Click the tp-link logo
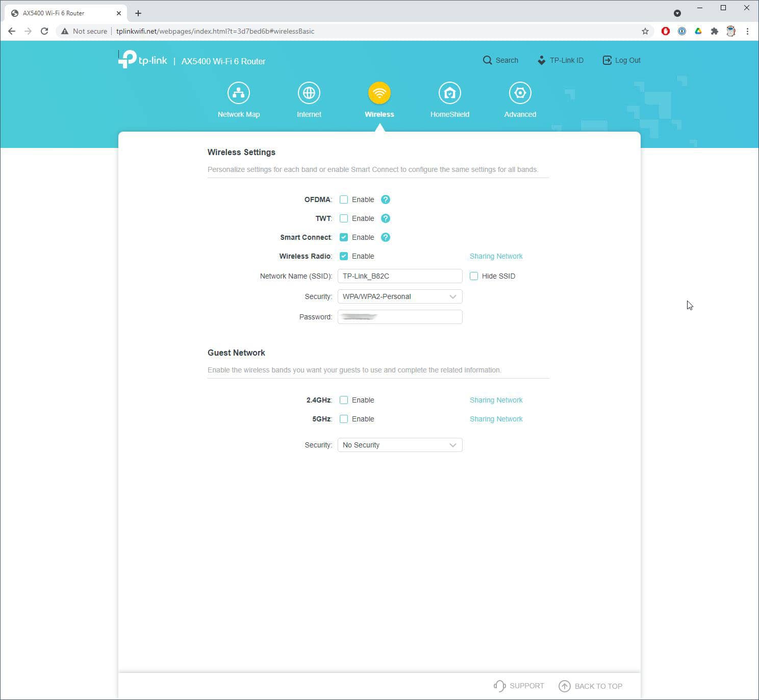The width and height of the screenshot is (759, 700). (143, 59)
